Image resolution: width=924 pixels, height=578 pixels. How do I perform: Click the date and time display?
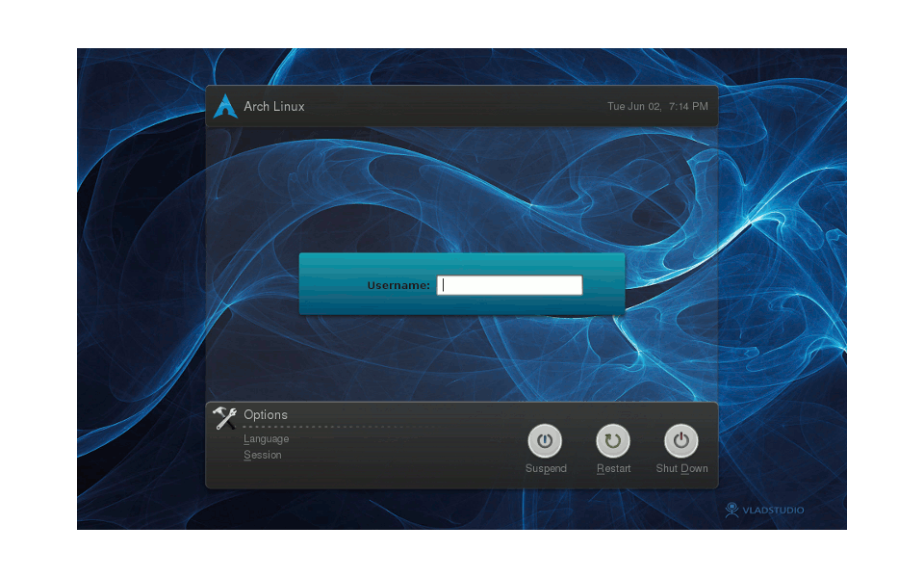click(x=657, y=106)
